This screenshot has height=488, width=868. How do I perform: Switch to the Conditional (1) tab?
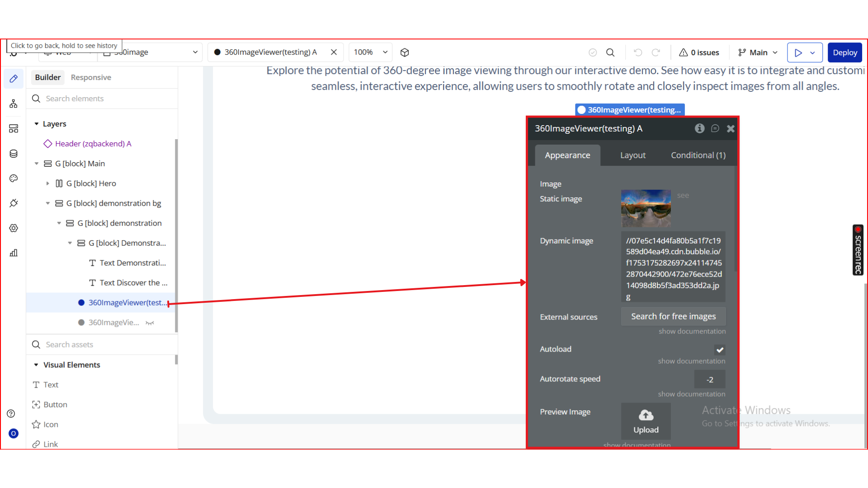click(x=698, y=155)
